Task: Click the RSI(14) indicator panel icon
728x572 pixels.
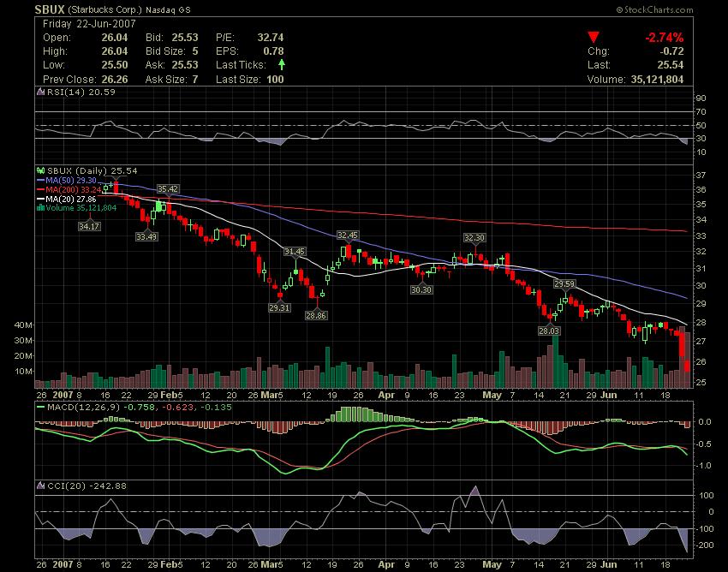Action: [x=41, y=92]
